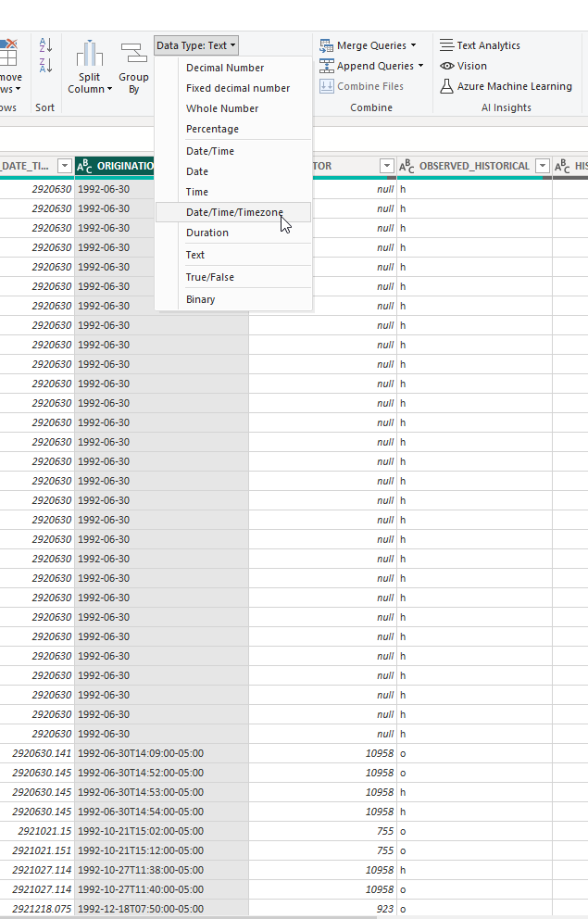The width and height of the screenshot is (588, 919).
Task: Click the Append Queries icon
Action: 326,66
